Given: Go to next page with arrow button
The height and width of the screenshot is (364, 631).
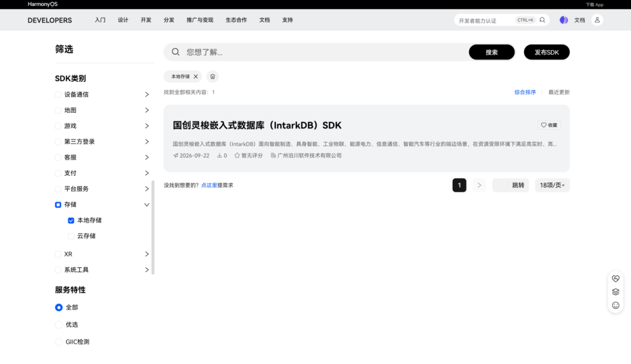Looking at the screenshot, I should click(x=479, y=185).
